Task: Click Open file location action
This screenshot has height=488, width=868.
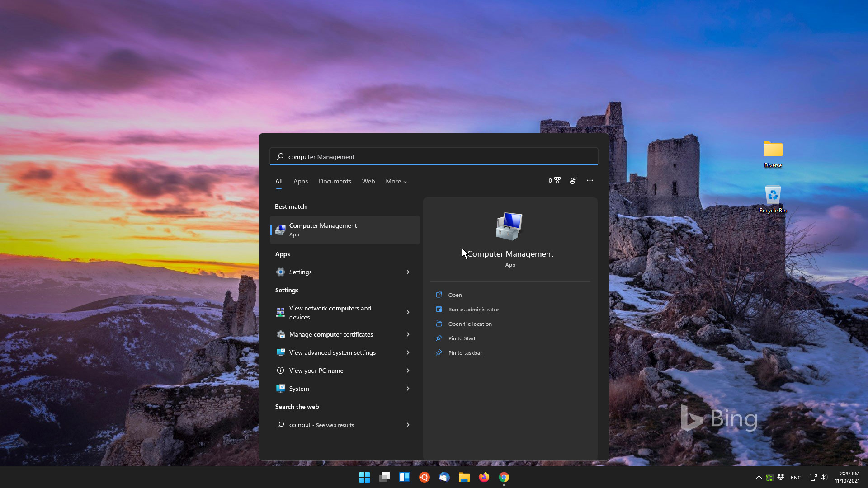Action: (470, 324)
